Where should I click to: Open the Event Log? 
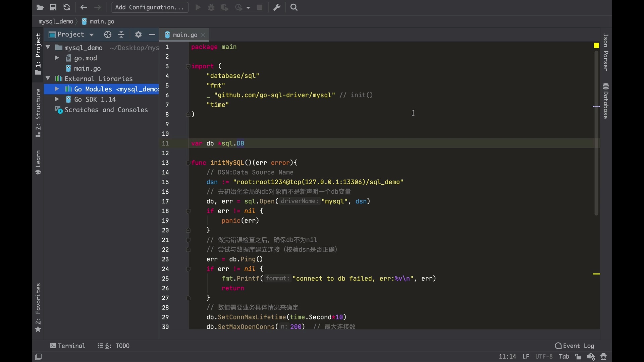tap(574, 346)
